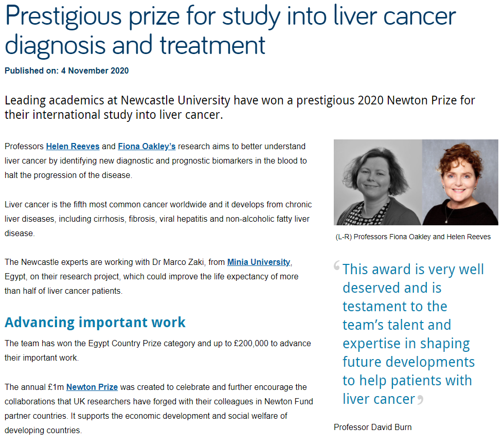
Task: Follow the Minia University link
Action: [x=259, y=262]
